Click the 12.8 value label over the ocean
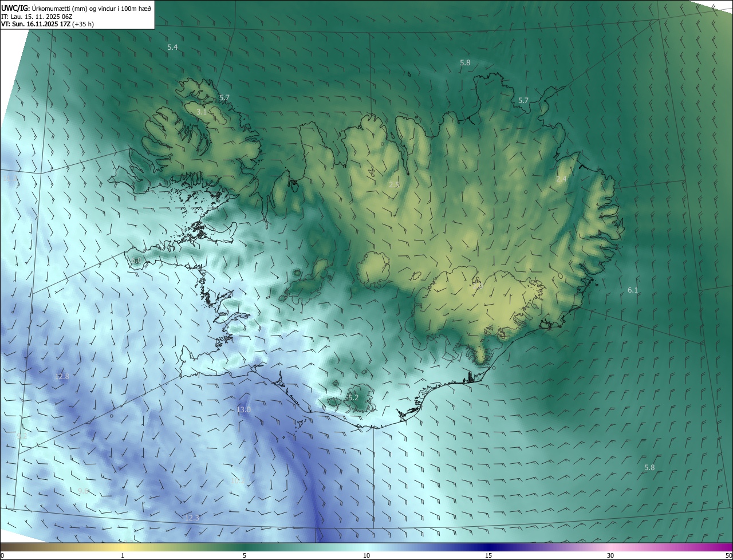Image resolution: width=733 pixels, height=560 pixels. click(62, 377)
